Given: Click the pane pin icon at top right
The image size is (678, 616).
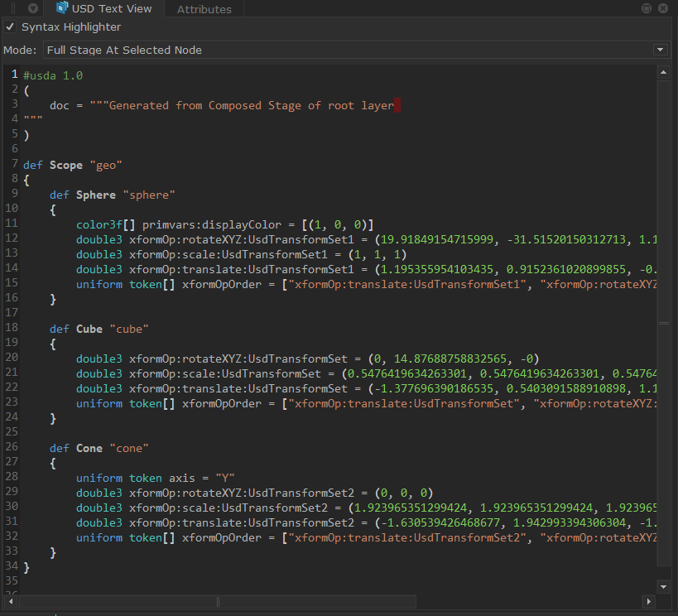Looking at the screenshot, I should [647, 8].
